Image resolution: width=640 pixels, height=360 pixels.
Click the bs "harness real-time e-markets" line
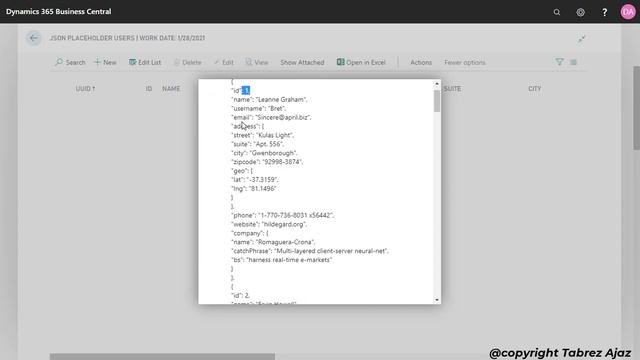click(x=282, y=260)
